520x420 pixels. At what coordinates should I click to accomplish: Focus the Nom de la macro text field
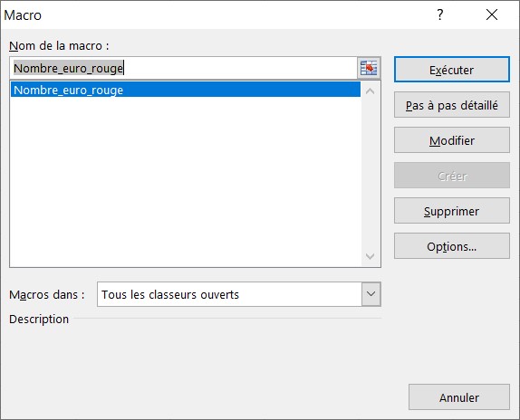click(183, 68)
